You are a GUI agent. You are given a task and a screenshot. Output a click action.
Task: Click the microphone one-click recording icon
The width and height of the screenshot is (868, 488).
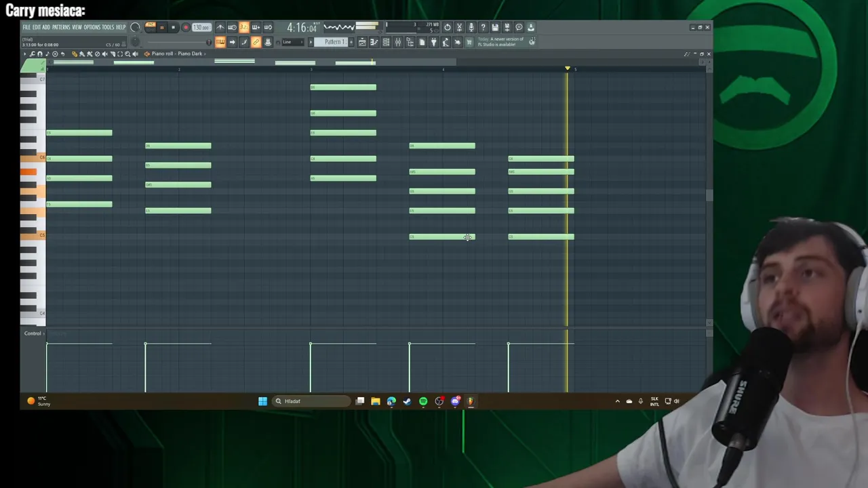click(471, 27)
